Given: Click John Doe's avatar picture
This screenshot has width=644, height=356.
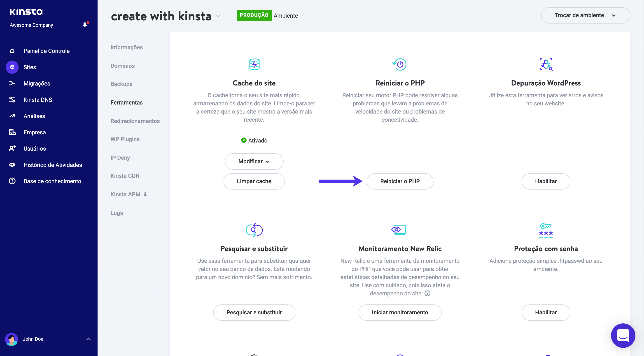Looking at the screenshot, I should (12, 339).
